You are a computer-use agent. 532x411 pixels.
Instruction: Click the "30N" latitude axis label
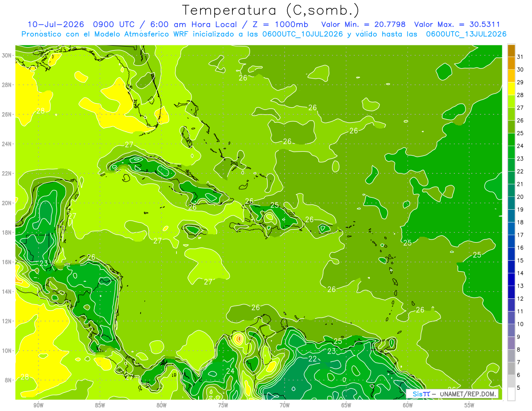[x=8, y=55]
